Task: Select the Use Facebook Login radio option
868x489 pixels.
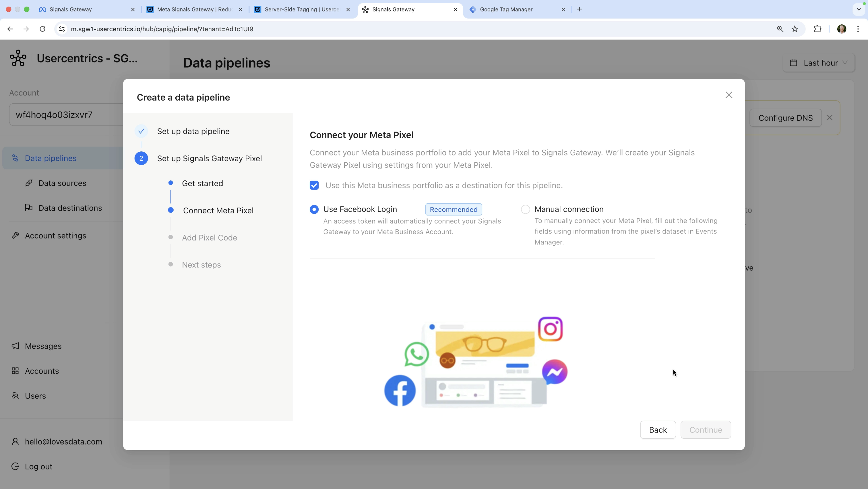Action: 314,209
